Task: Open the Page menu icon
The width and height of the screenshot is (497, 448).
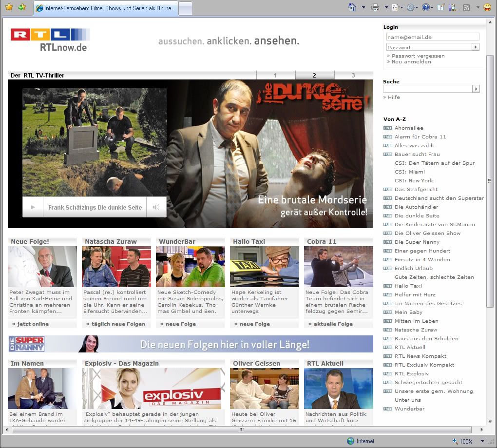Action: [x=397, y=7]
